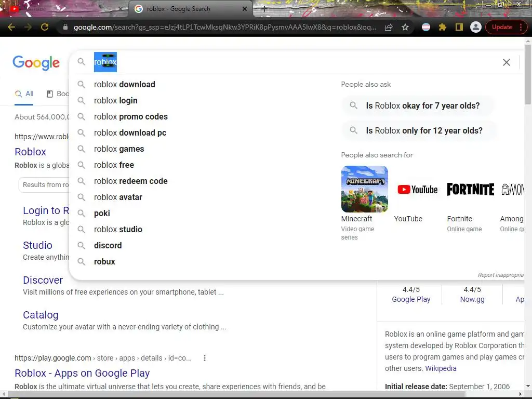The height and width of the screenshot is (399, 532).
Task: Click the share page icon
Action: pos(389,27)
